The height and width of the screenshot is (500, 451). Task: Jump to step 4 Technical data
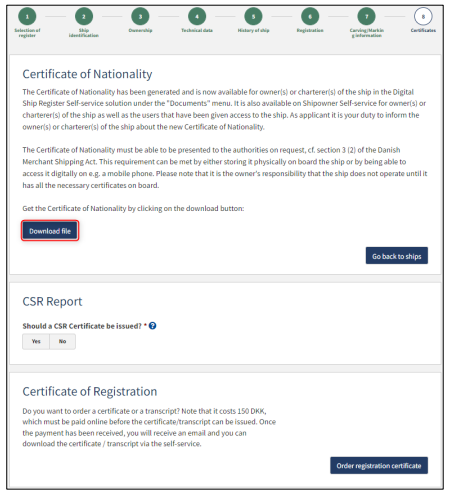click(197, 16)
